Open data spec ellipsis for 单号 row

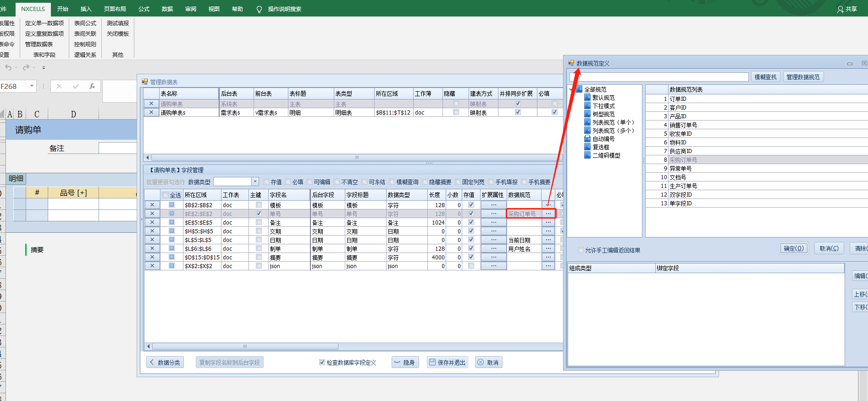[x=548, y=214]
